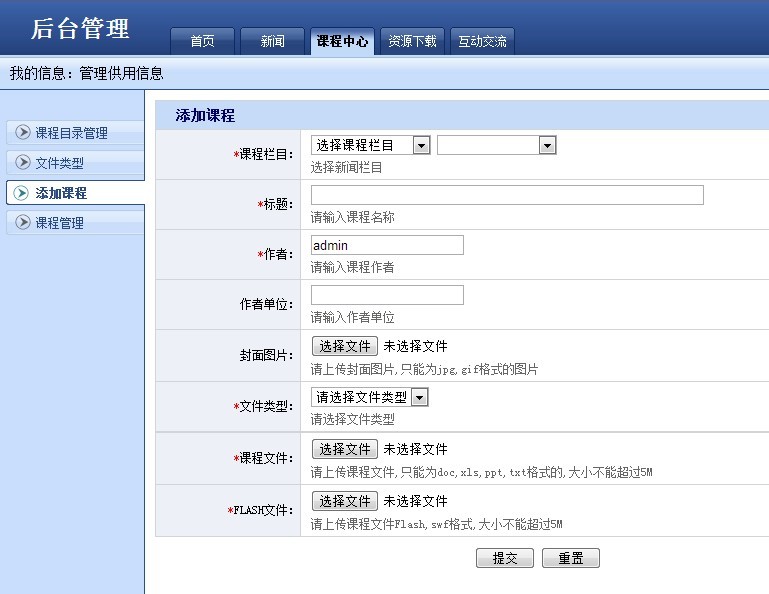Viewport: 769px width, 594px height.
Task: Click 选择文件 button for 课程文件
Action: (x=345, y=449)
